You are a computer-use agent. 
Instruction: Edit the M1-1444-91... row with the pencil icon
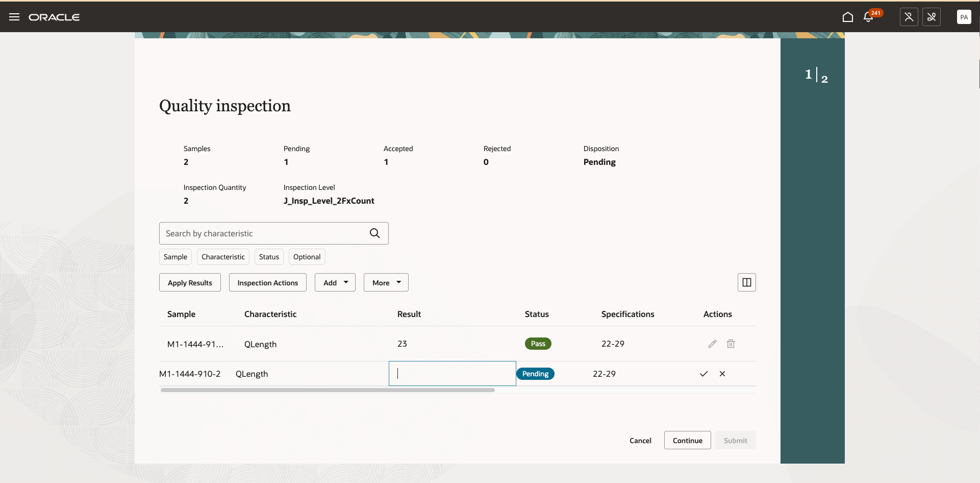(713, 344)
